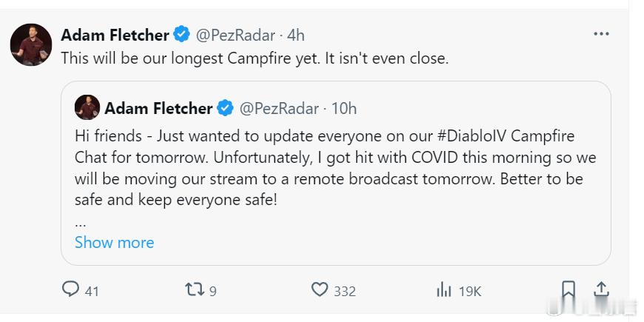The image size is (644, 322).
Task: Open the tweet via the 4h timestamp
Action: [296, 36]
